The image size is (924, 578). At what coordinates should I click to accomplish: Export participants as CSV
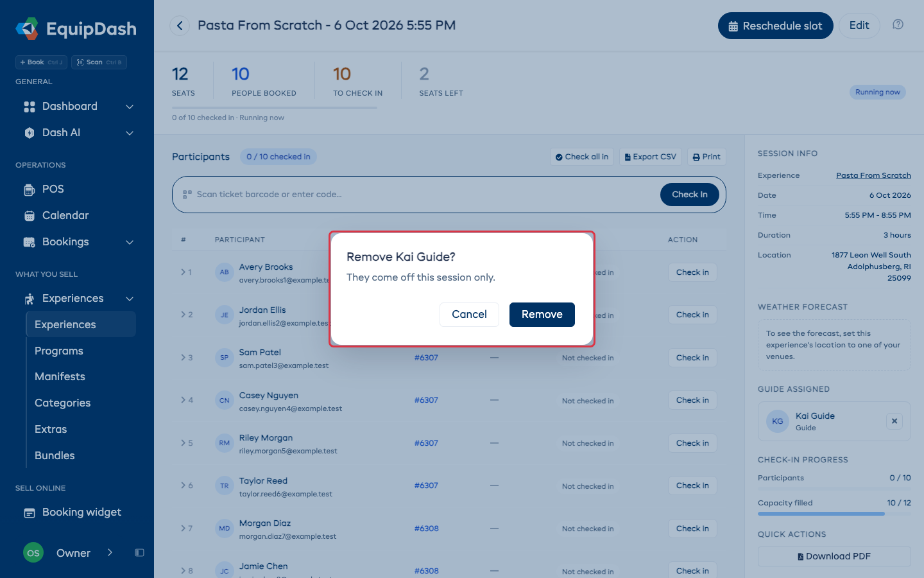(651, 157)
